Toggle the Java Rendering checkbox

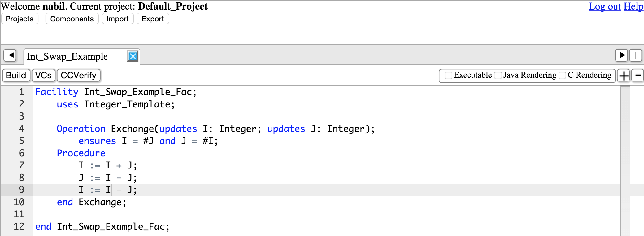click(498, 75)
